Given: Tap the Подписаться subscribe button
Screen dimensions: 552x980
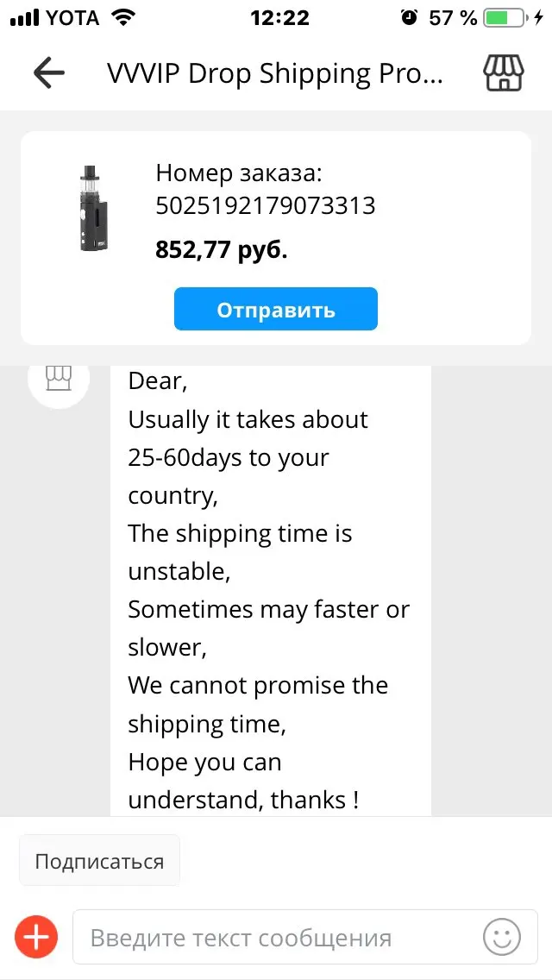Looking at the screenshot, I should [99, 861].
